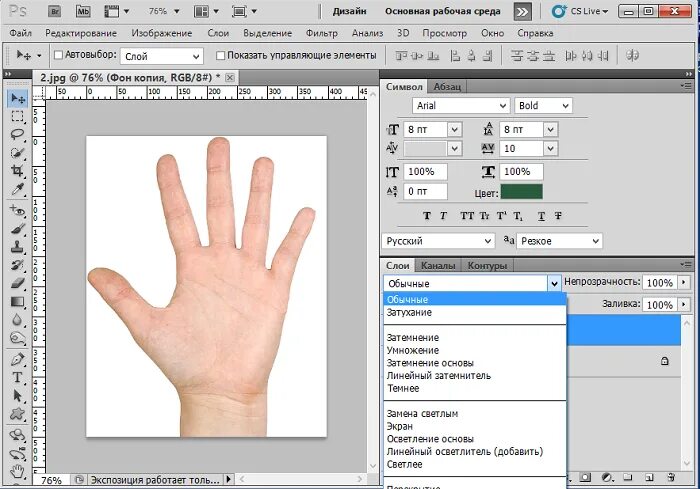Open CS Live services
Viewport: 700px width, 489px height.
(580, 11)
